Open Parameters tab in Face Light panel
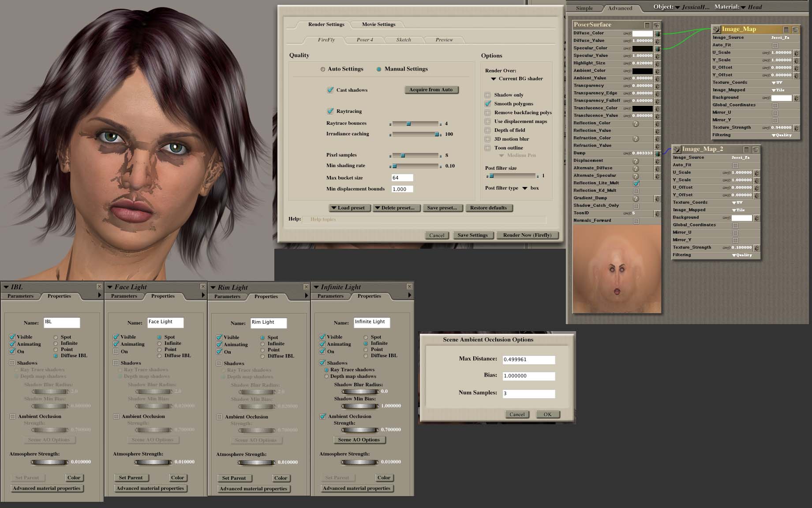The width and height of the screenshot is (812, 508). click(124, 296)
